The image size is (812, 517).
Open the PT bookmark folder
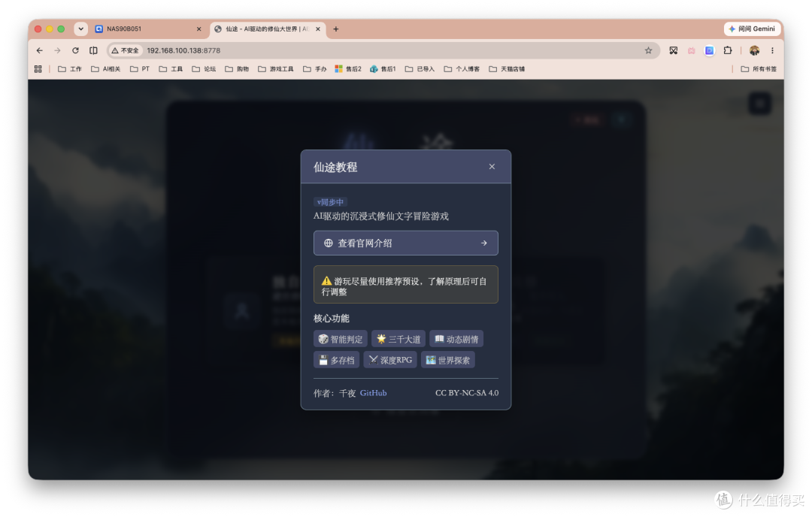click(140, 69)
